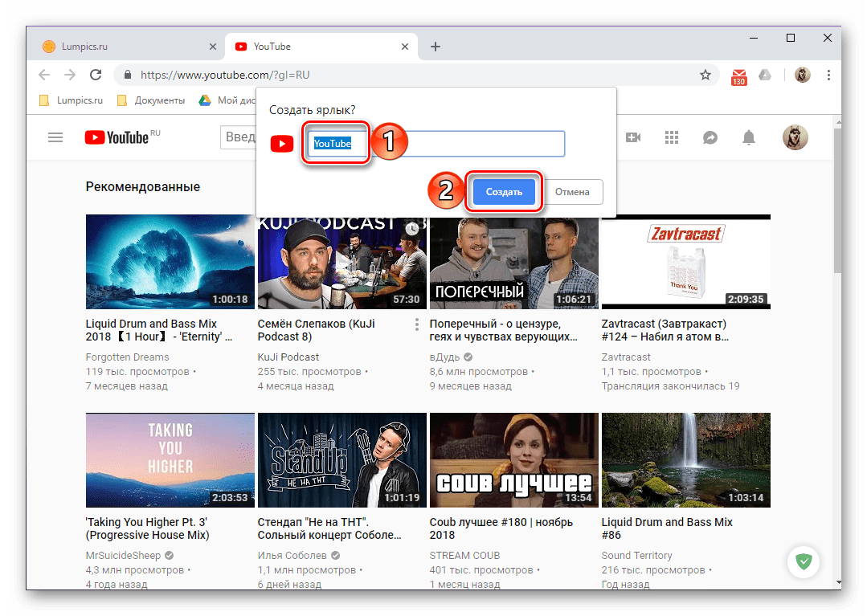Open the Lumpics.ru bookmark
Viewport: 867px width, 616px height.
pyautogui.click(x=72, y=100)
